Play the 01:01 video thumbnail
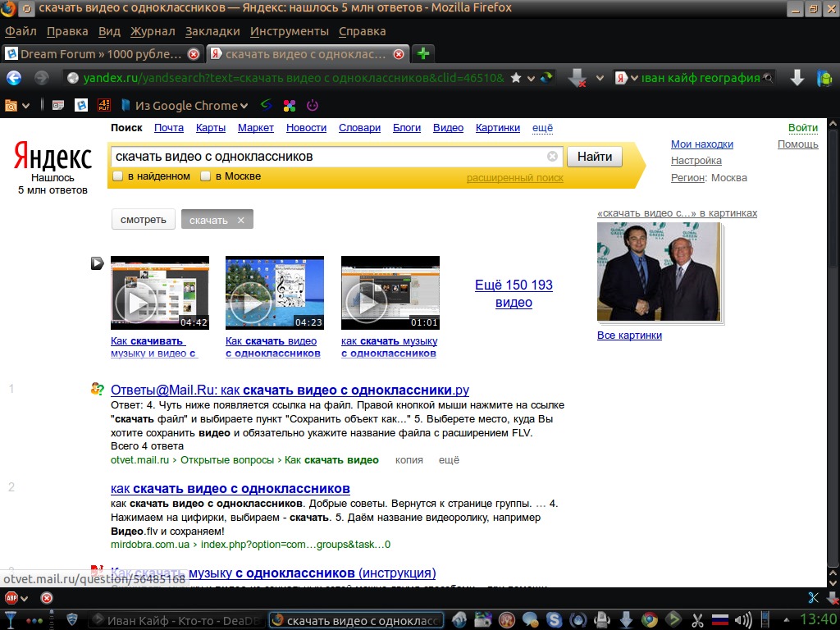Viewport: 840px width, 630px height. pos(390,293)
